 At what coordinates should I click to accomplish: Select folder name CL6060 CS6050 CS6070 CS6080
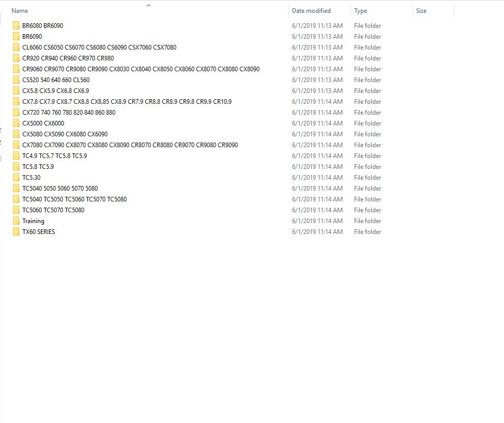(99, 48)
